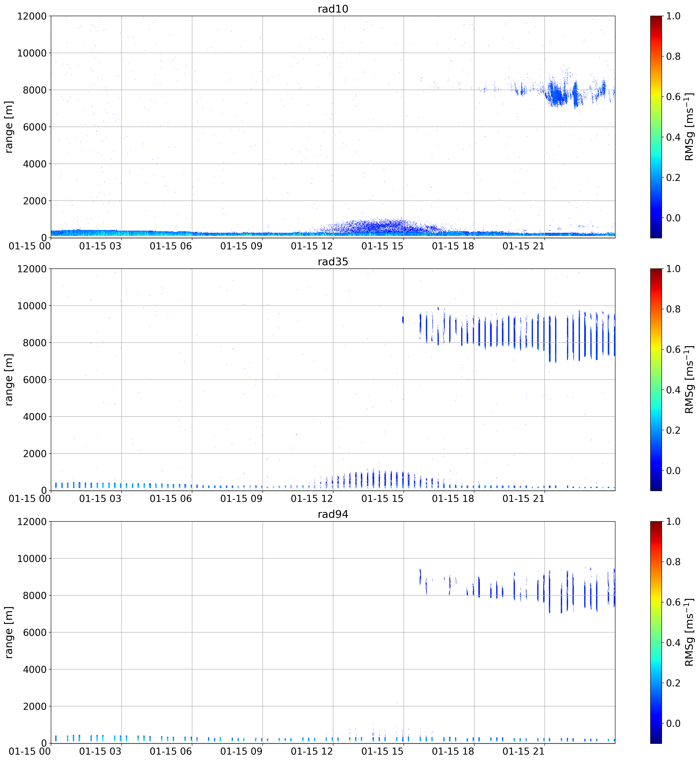Click the "rad94" plot title
Image resolution: width=700 pixels, height=761 pixels.
pos(333,514)
